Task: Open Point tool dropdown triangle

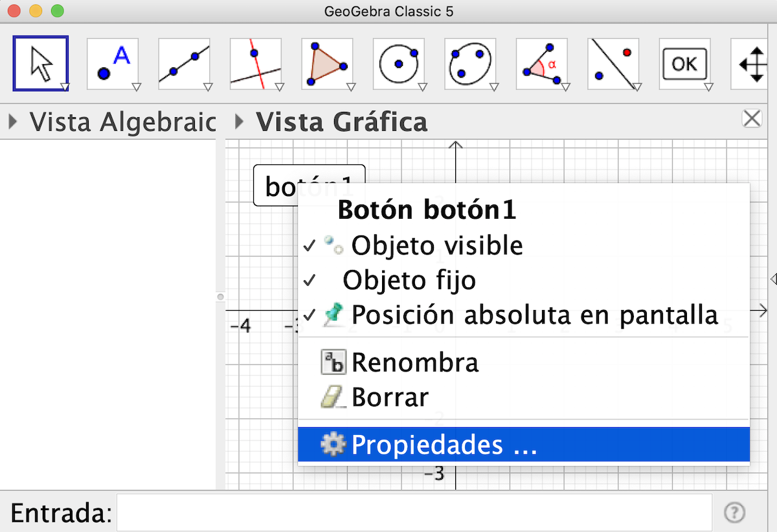Action: point(136,87)
